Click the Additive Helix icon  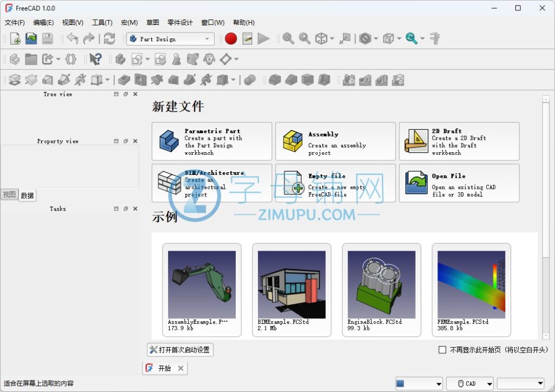pos(80,80)
